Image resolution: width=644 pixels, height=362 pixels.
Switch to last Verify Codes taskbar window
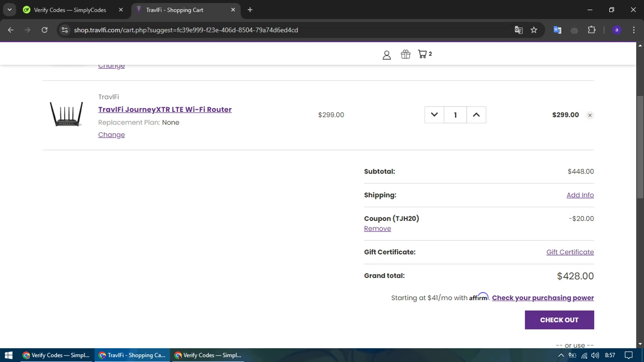pos(208,355)
